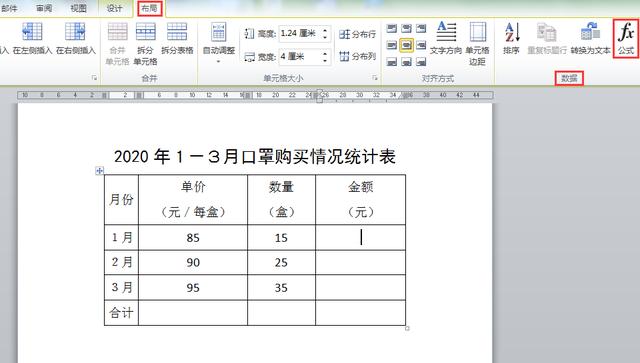Click the 单价 header cell

(x=193, y=200)
